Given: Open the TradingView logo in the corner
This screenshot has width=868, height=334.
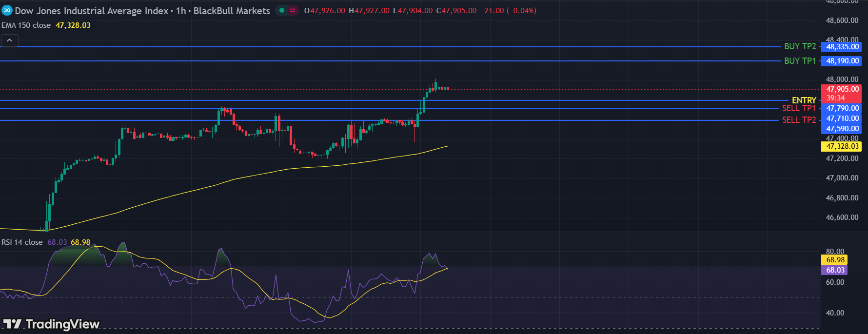Looking at the screenshot, I should pyautogui.click(x=51, y=324).
